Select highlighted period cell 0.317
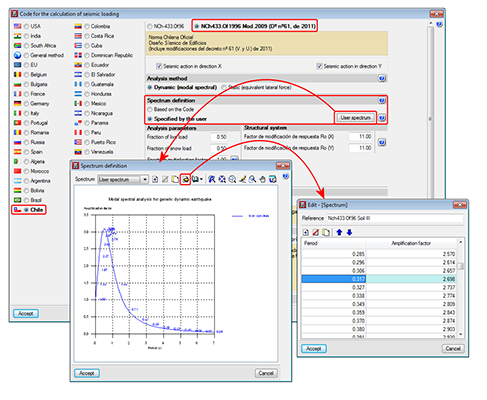Screen dimensions: 487x400 (x=334, y=279)
